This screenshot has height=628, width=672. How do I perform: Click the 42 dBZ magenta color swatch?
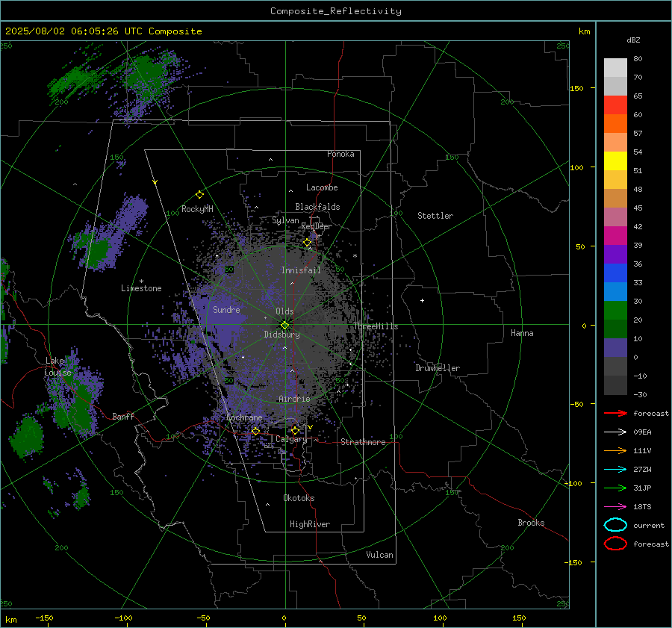(x=615, y=235)
